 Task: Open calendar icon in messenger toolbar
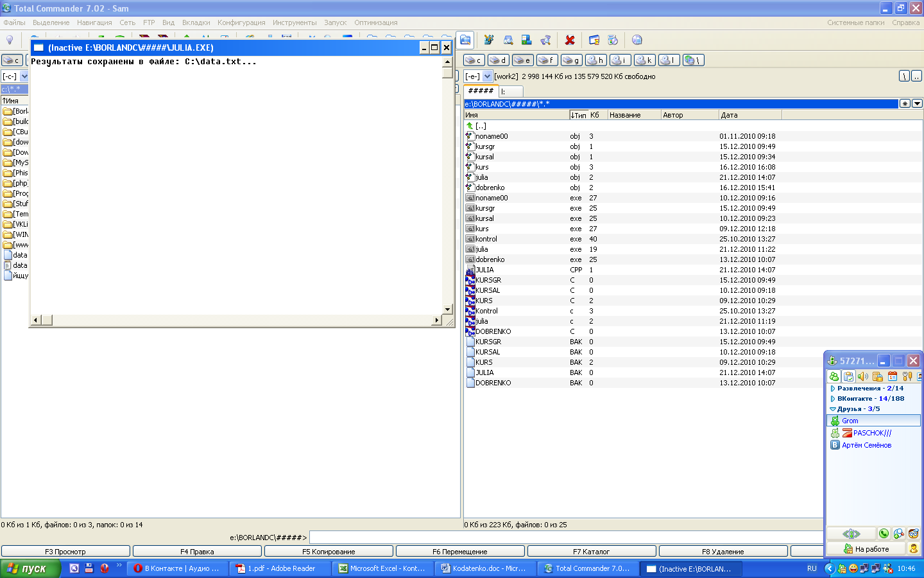pyautogui.click(x=892, y=376)
